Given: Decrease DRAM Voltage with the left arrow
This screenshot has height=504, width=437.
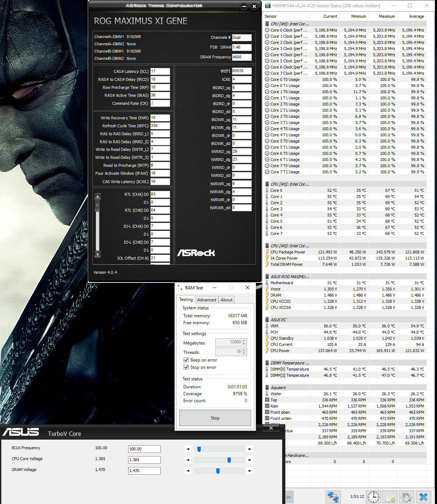Looking at the screenshot, I should tap(188, 471).
